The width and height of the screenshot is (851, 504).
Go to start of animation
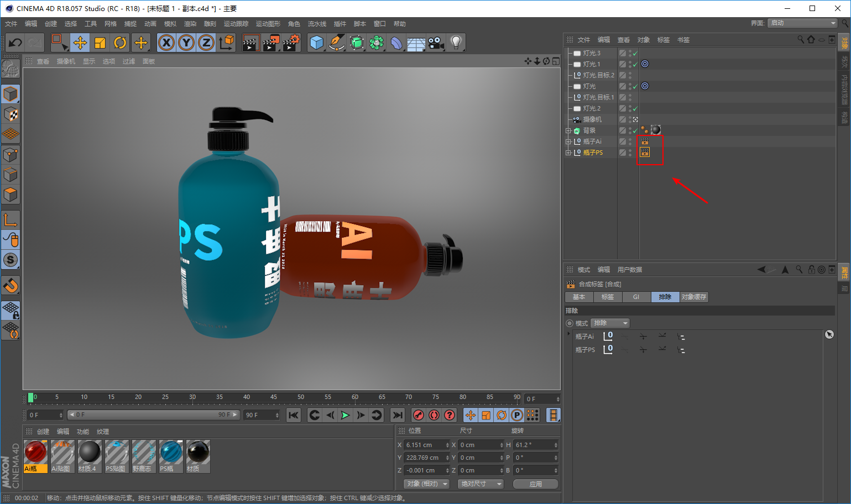coord(294,415)
